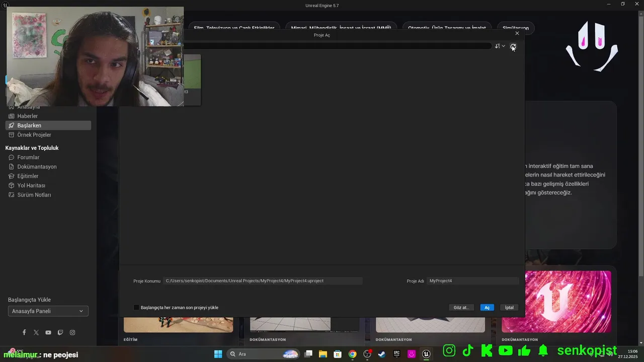Select the partially visible project thumbnail
This screenshot has width=644, height=362.
pos(192,79)
